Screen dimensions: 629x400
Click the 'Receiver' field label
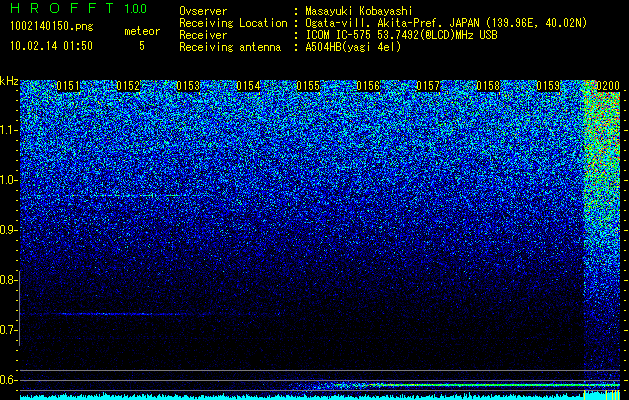coord(203,35)
